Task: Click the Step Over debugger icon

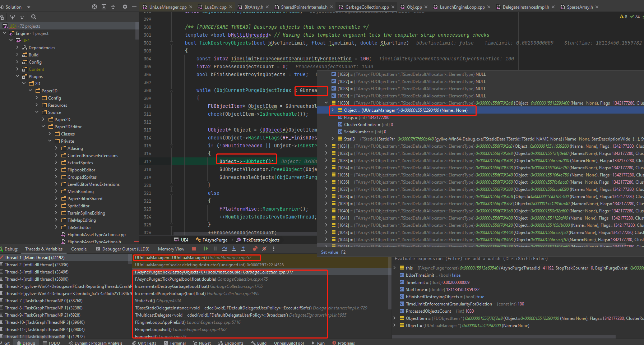Action: (224, 249)
